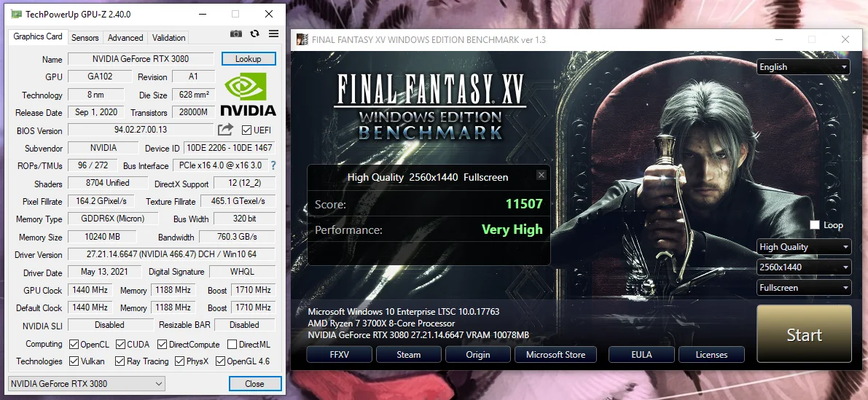
Task: Open the Licenses button
Action: point(711,355)
